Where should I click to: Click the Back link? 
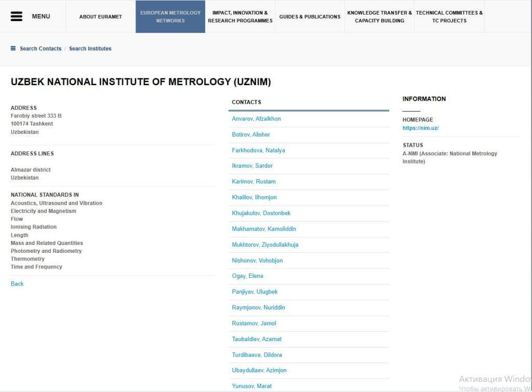[17, 283]
